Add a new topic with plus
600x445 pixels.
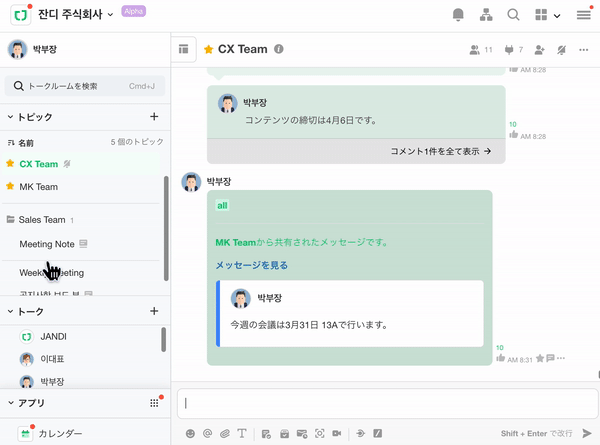click(x=154, y=116)
